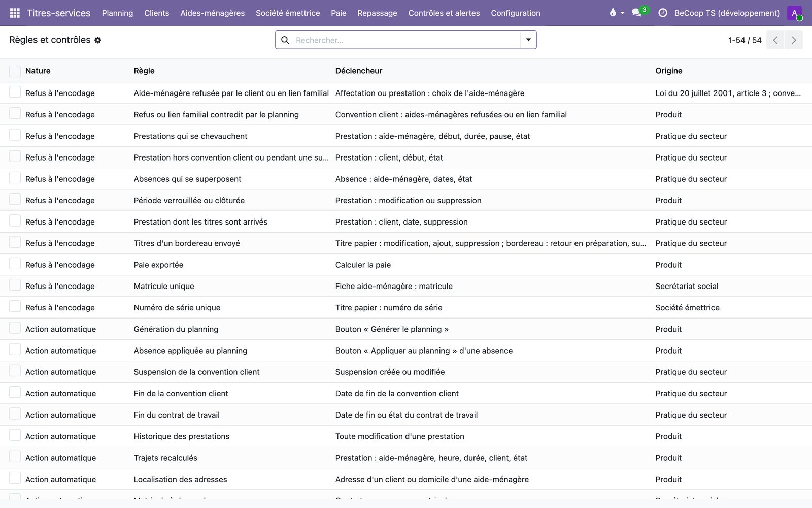Tick the Génération du planning row checkbox
Viewport: 812px width, 508px height.
point(15,328)
